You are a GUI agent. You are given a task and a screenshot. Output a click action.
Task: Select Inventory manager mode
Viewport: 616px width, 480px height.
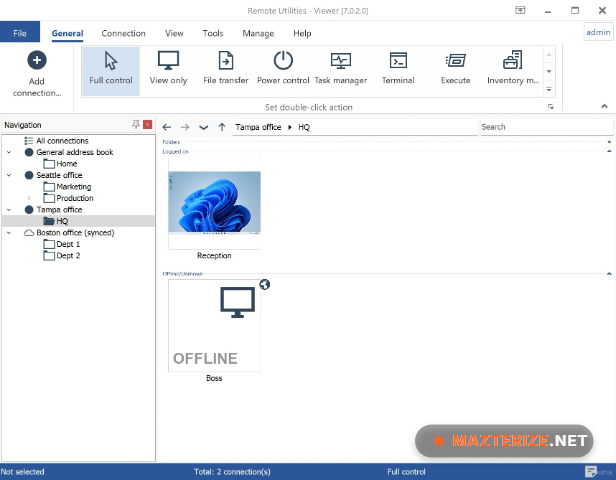click(513, 71)
